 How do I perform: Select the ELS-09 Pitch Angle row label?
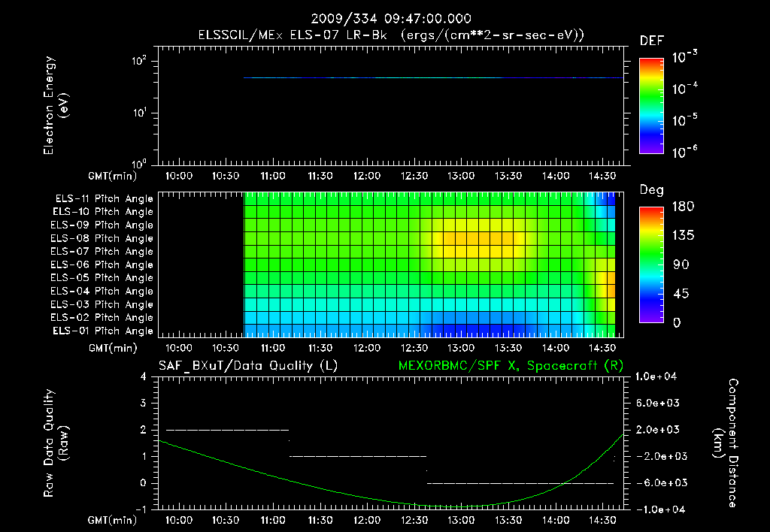point(102,225)
